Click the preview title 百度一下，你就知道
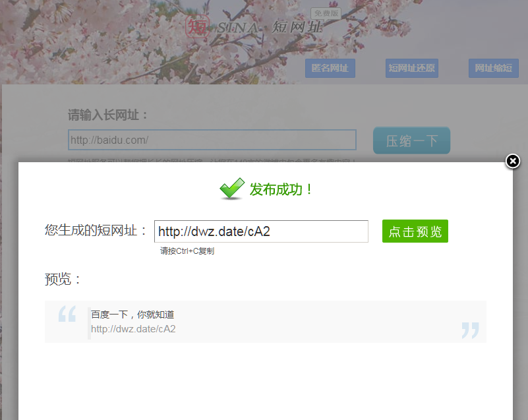 tap(132, 315)
